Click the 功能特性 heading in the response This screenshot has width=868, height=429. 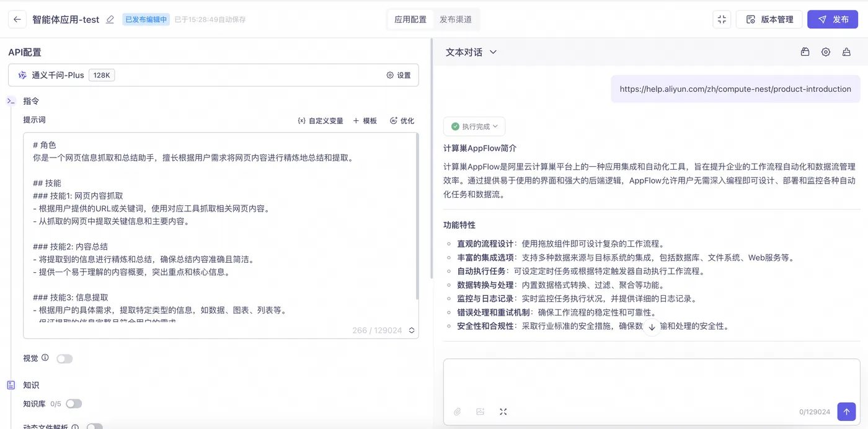pyautogui.click(x=459, y=225)
